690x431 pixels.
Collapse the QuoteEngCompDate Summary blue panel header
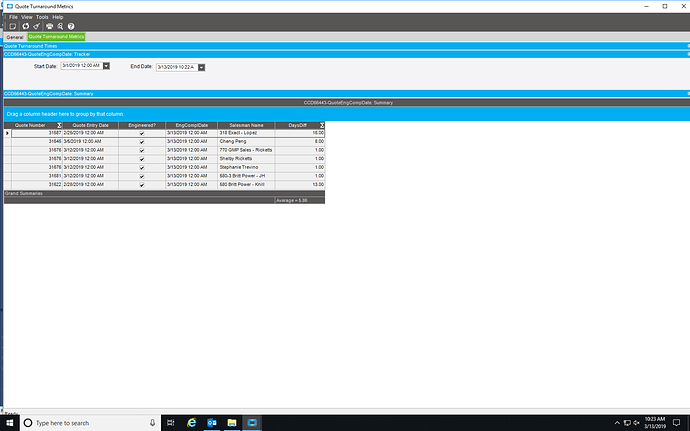coord(347,94)
